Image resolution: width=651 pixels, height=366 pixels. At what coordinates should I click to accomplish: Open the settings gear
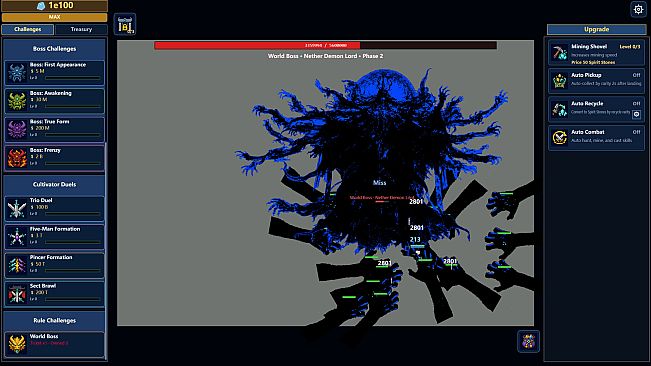coord(639,9)
